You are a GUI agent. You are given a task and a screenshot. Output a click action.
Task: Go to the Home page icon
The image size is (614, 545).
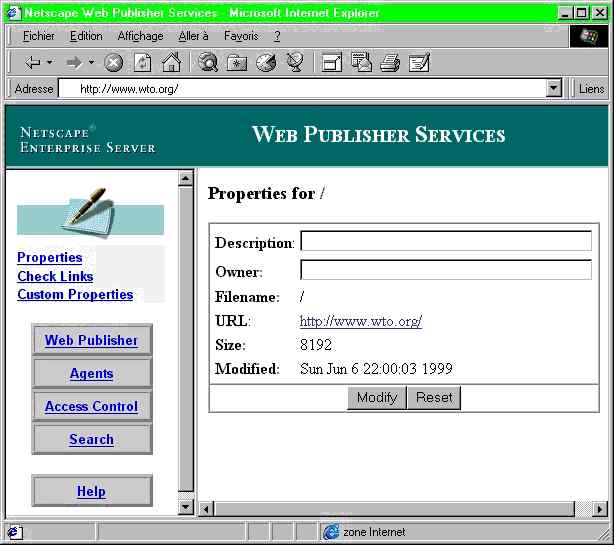[172, 62]
